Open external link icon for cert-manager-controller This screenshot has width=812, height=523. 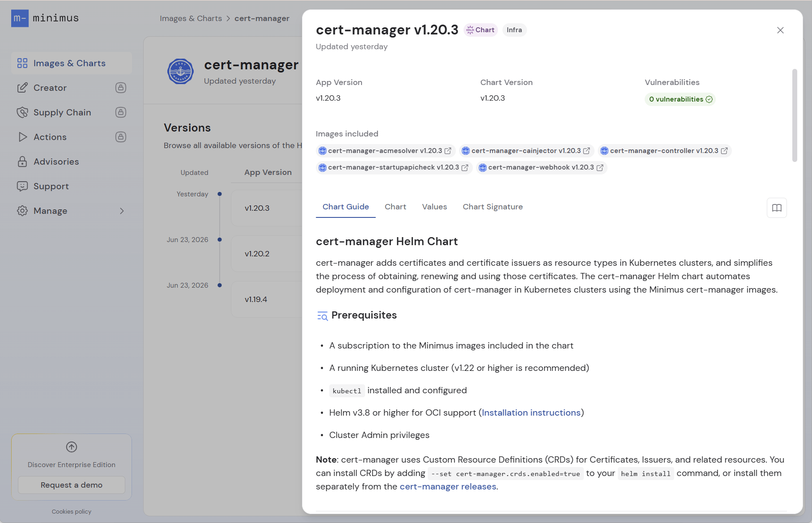pos(724,151)
